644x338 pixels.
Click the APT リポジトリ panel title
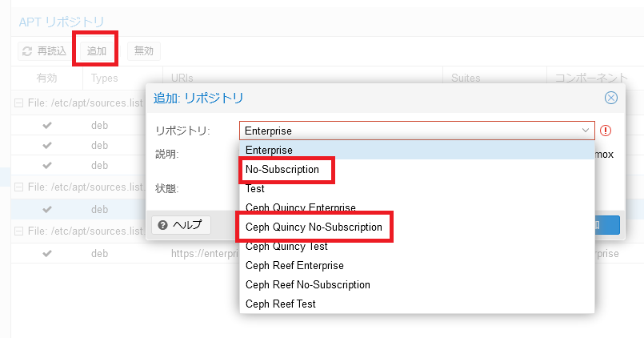pos(62,22)
